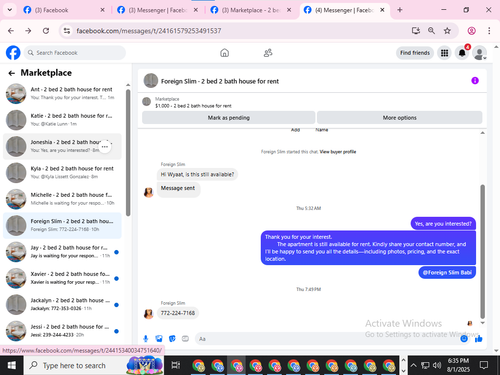
Task: Open the Windows notification center
Action: point(484,365)
